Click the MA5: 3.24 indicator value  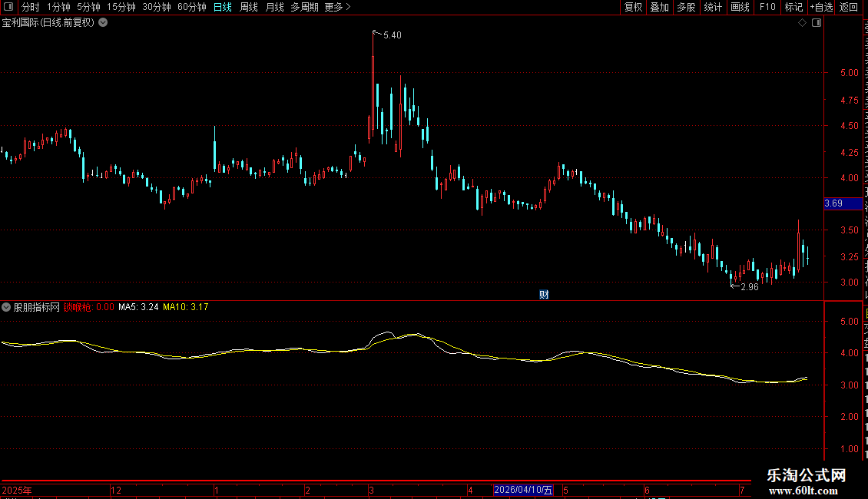tap(138, 307)
